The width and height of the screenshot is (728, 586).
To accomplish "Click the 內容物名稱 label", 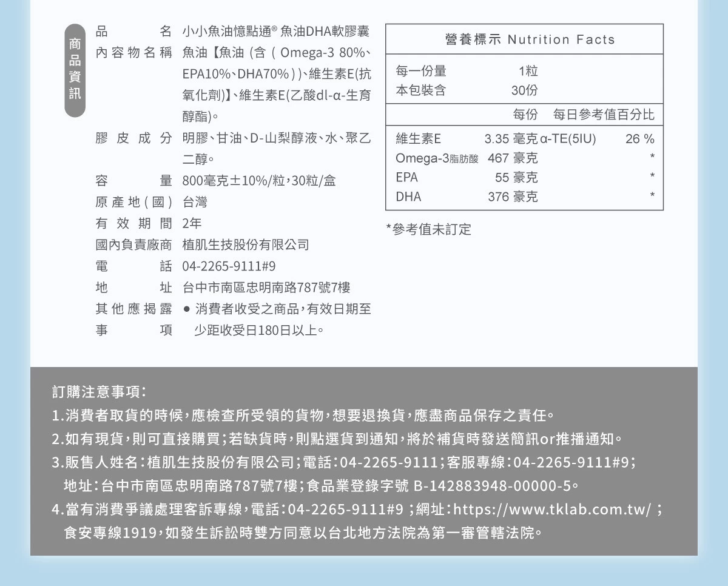I will tap(134, 53).
